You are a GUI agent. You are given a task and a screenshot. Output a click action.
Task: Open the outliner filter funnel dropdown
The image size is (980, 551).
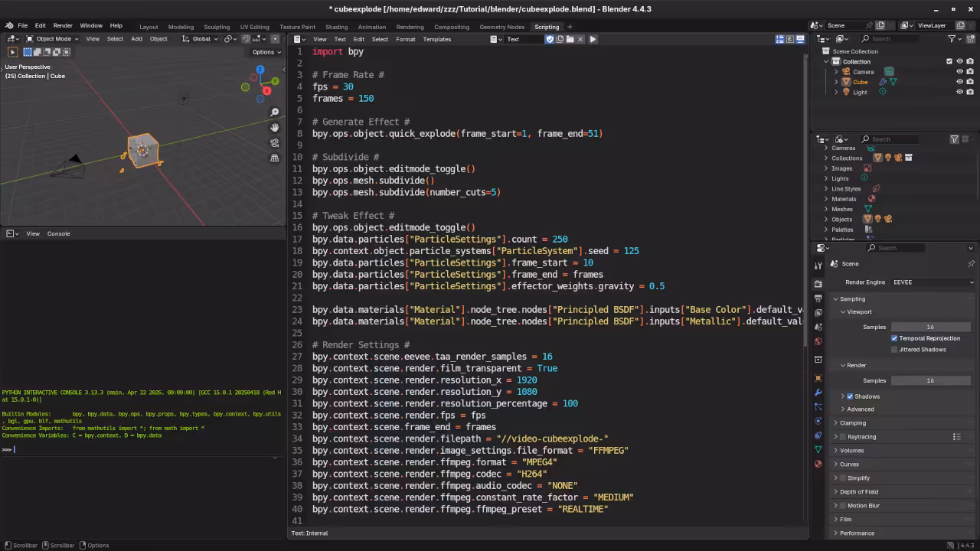tap(955, 38)
